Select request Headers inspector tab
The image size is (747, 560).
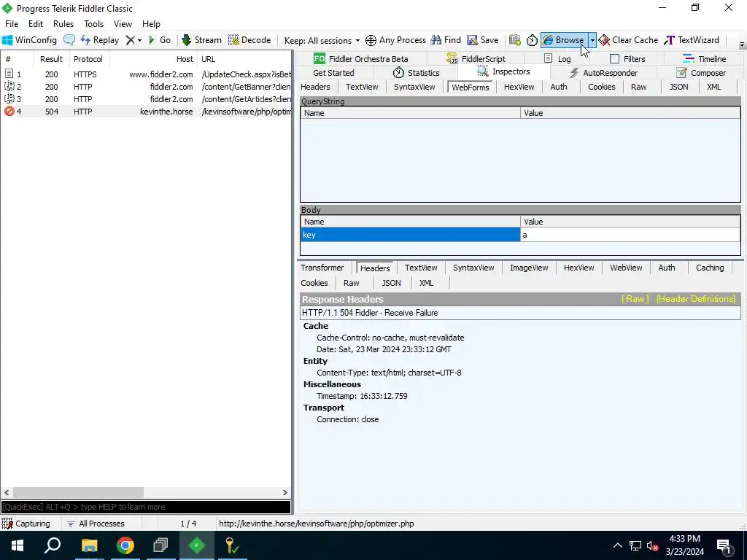[x=315, y=87]
